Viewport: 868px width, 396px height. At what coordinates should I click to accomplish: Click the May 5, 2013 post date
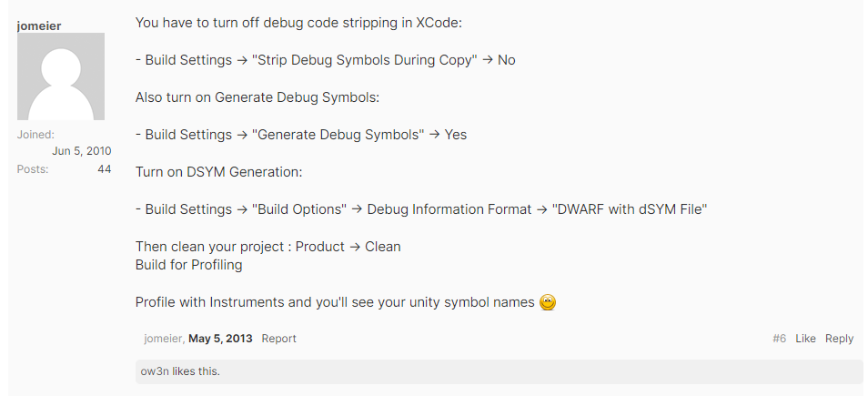point(220,339)
